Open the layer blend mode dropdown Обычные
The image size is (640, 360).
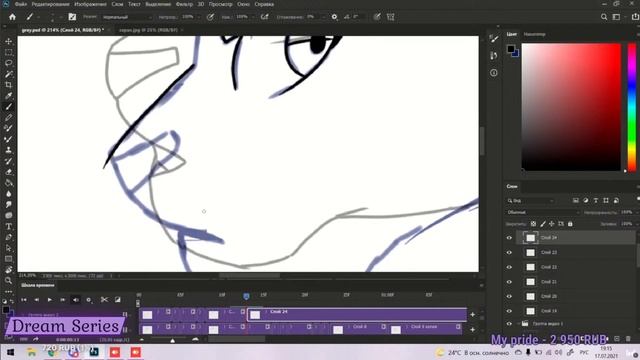point(543,213)
